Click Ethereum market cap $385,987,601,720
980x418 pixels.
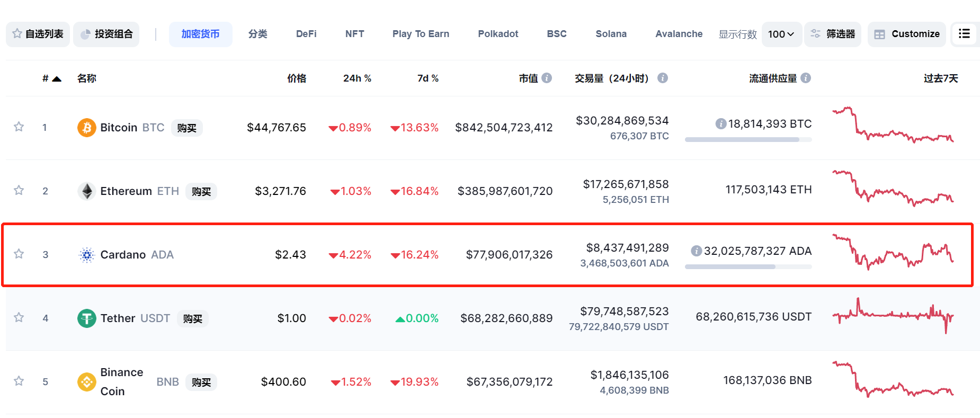coord(505,191)
